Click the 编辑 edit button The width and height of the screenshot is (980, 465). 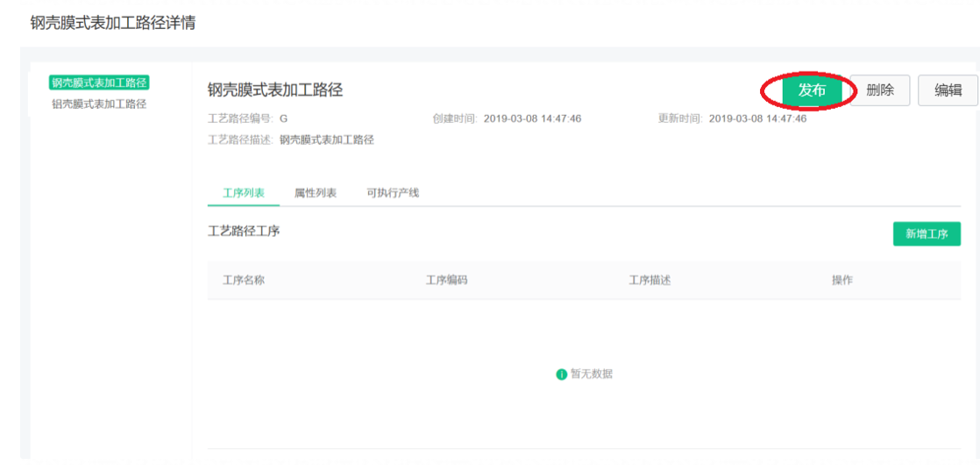pyautogui.click(x=948, y=90)
